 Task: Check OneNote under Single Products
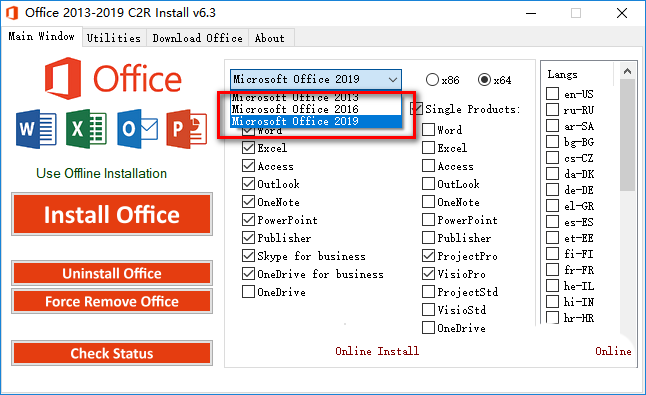[428, 202]
